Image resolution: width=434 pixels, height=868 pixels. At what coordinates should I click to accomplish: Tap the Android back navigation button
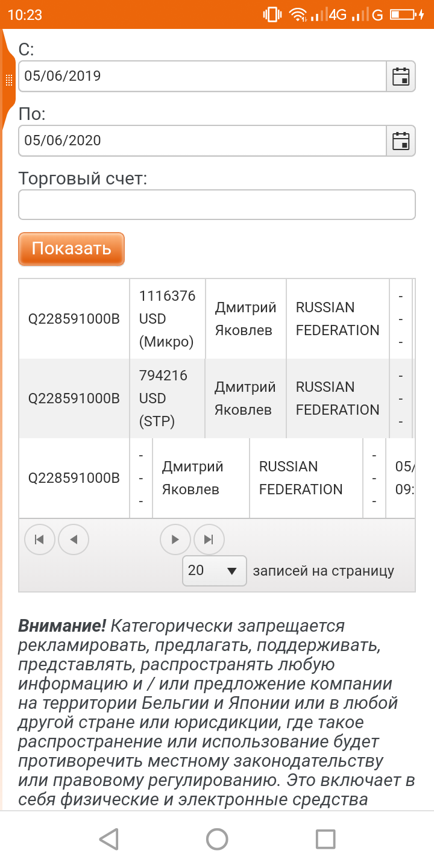pos(108,839)
